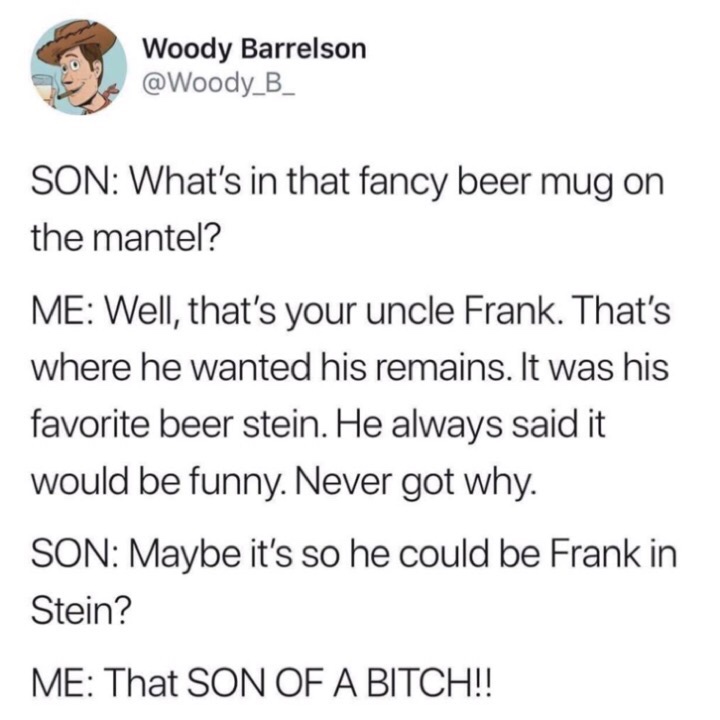Viewport: 720px width, 720px height.
Task: Click the cigar in avatar's mouth
Action: click(x=68, y=95)
